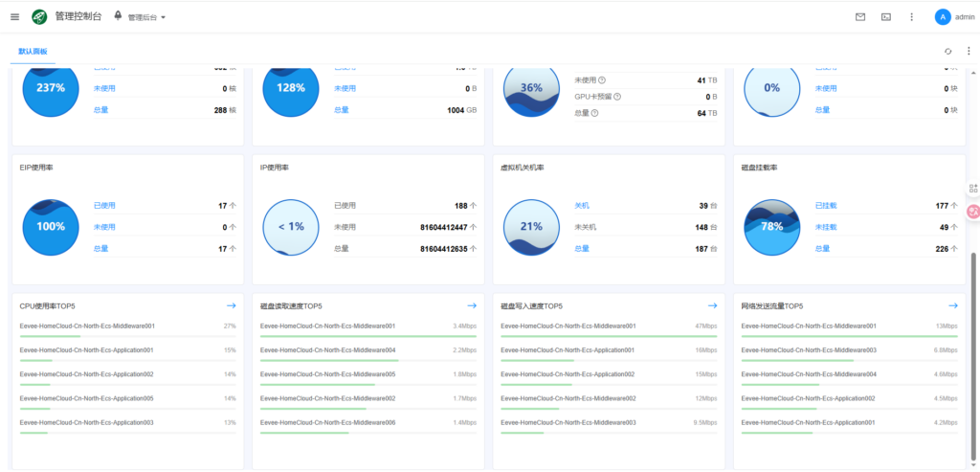This screenshot has width=980, height=472.
Task: Select the 默认面板 tab
Action: [33, 51]
